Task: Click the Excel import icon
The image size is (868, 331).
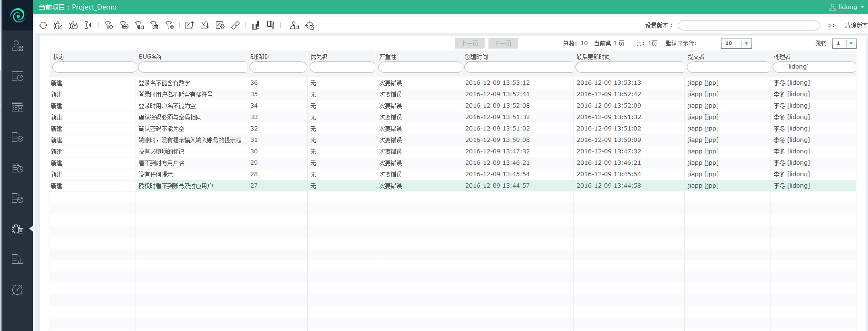Action: (x=205, y=25)
